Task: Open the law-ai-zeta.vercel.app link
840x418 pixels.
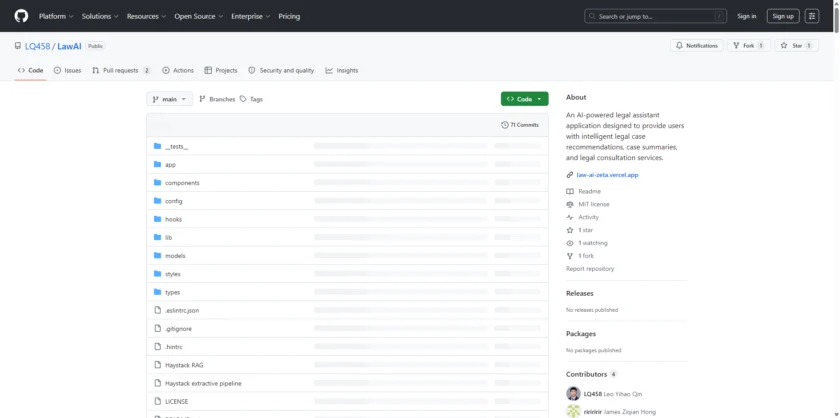Action: pyautogui.click(x=607, y=175)
